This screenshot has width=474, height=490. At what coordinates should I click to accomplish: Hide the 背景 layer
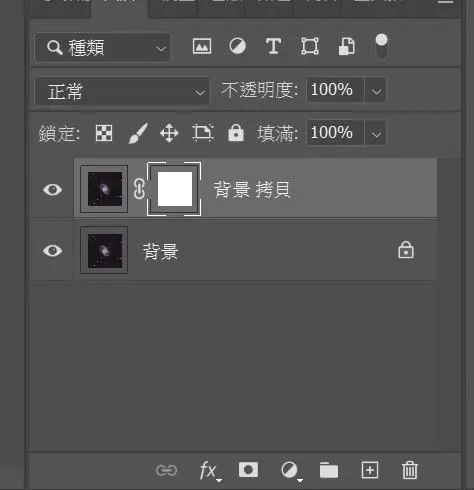click(53, 251)
